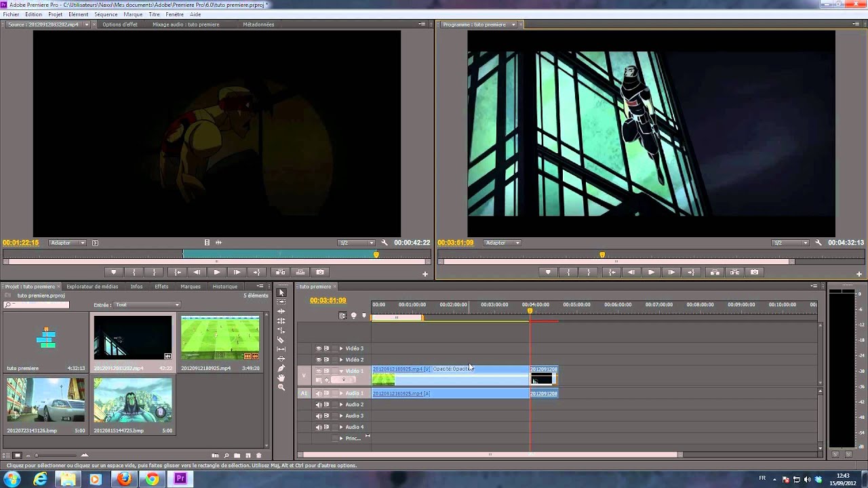
Task: Open Program monitor 1/2 resolution dropdown
Action: (791, 243)
